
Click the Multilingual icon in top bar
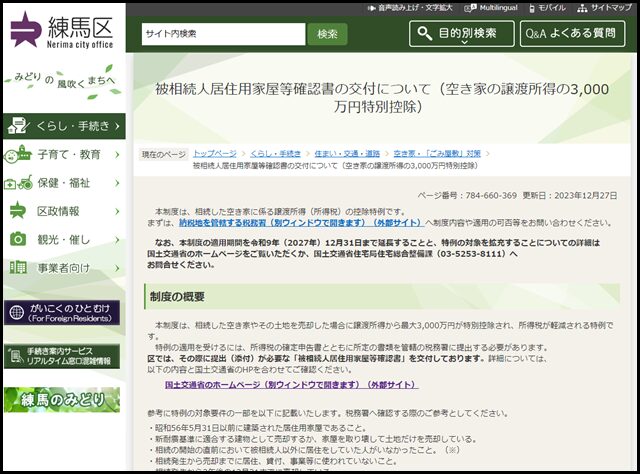click(470, 8)
